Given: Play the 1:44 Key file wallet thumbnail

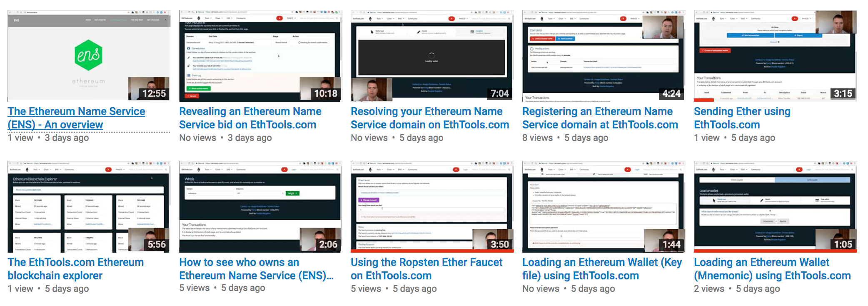Looking at the screenshot, I should [x=604, y=207].
